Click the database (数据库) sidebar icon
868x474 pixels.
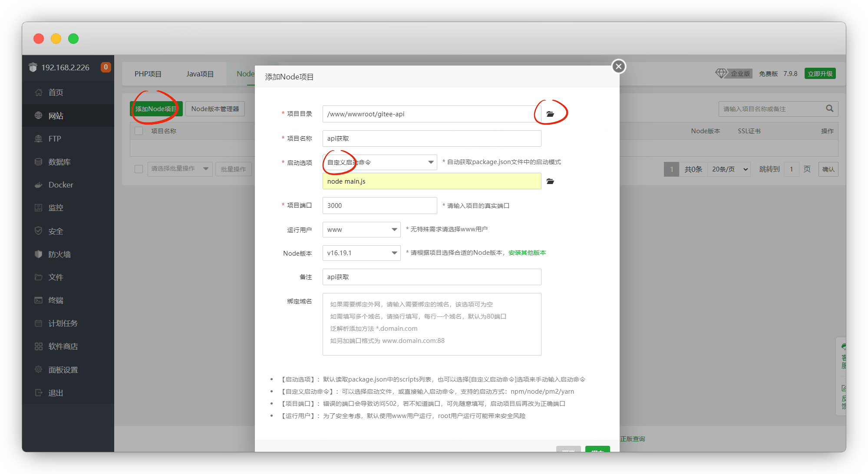[x=39, y=162]
